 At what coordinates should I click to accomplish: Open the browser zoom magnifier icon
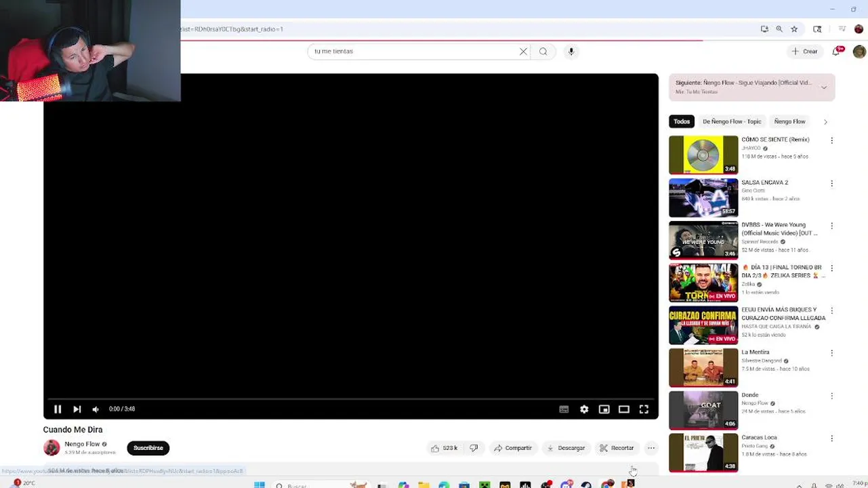(x=779, y=29)
